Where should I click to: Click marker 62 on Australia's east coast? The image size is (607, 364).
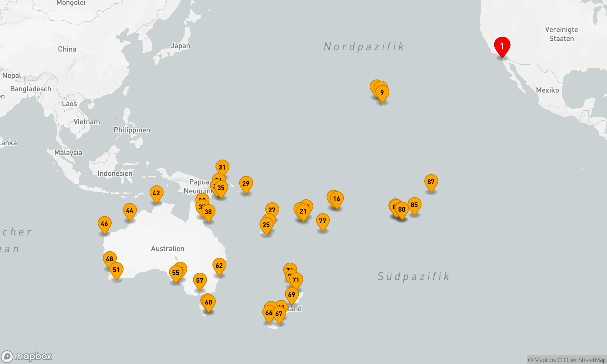tap(219, 266)
